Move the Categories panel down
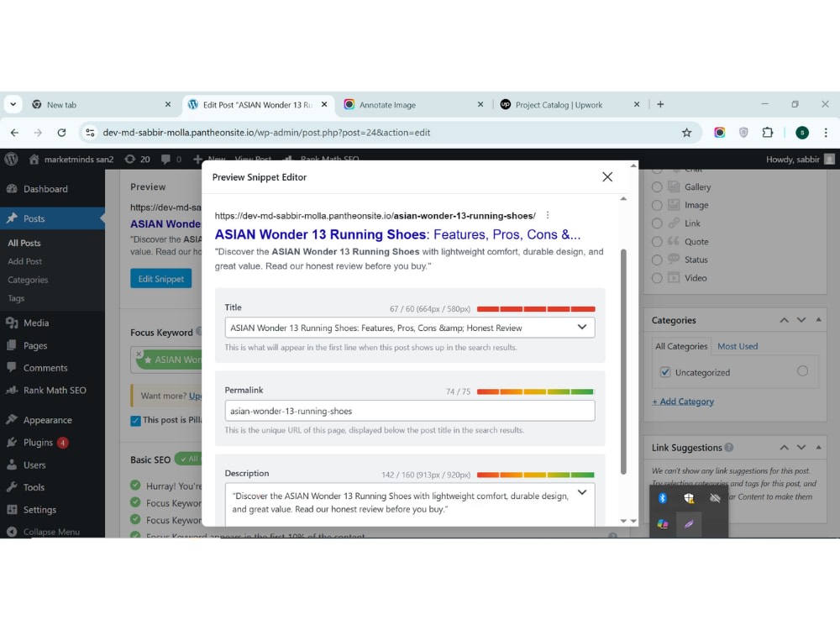840x630 pixels. click(801, 320)
